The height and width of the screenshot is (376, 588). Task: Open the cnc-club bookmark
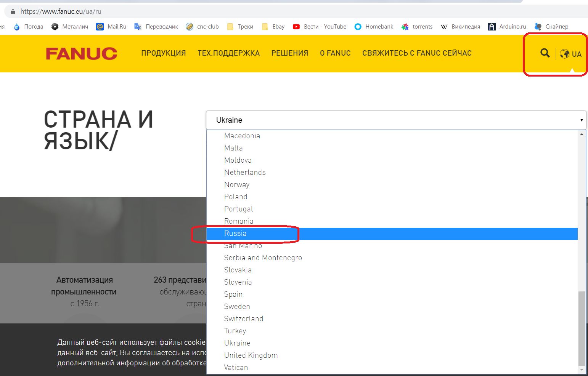point(202,27)
